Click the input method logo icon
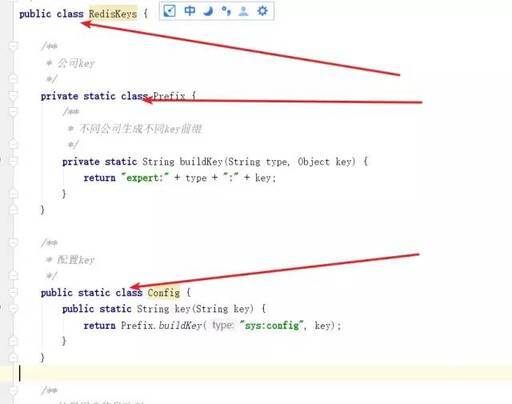This screenshot has width=512, height=404. (169, 11)
